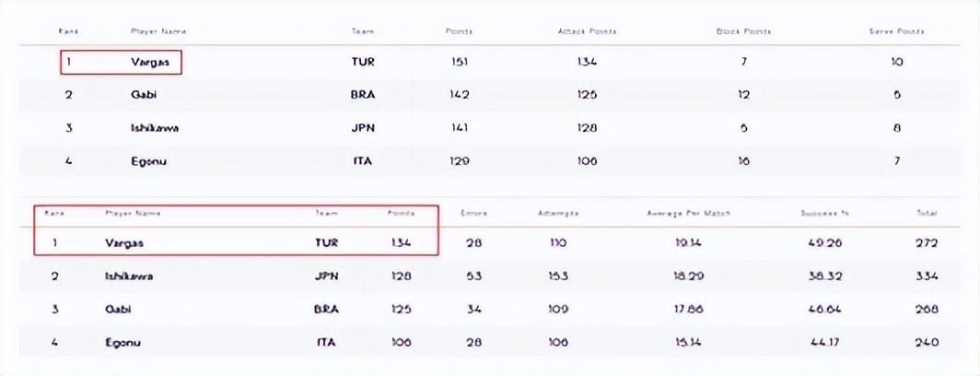Viewport: 980px width, 376px height.
Task: Click the Total column header
Action: (927, 214)
